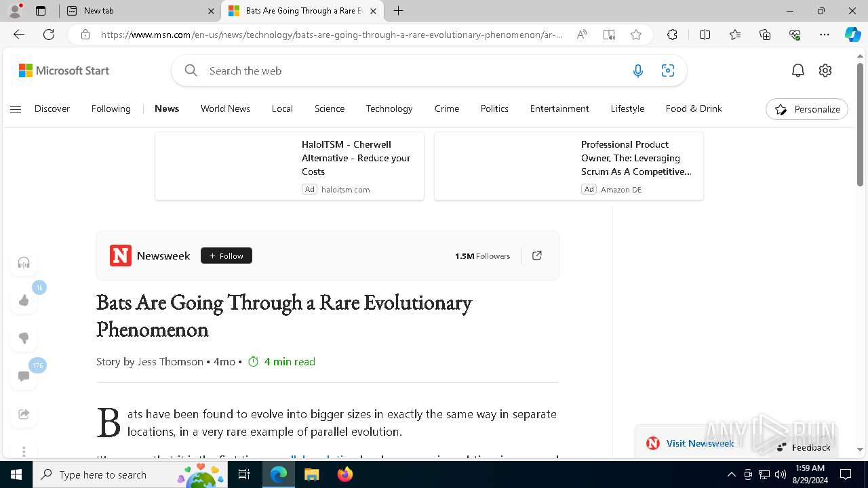
Task: Close the Bats article tab
Action: pos(373,11)
